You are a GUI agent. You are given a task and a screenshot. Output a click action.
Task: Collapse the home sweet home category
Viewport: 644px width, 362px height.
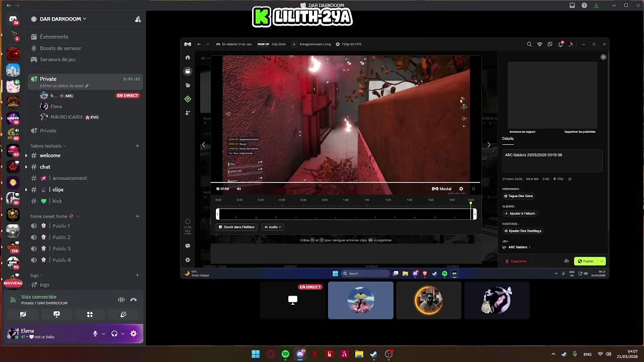coord(54,216)
